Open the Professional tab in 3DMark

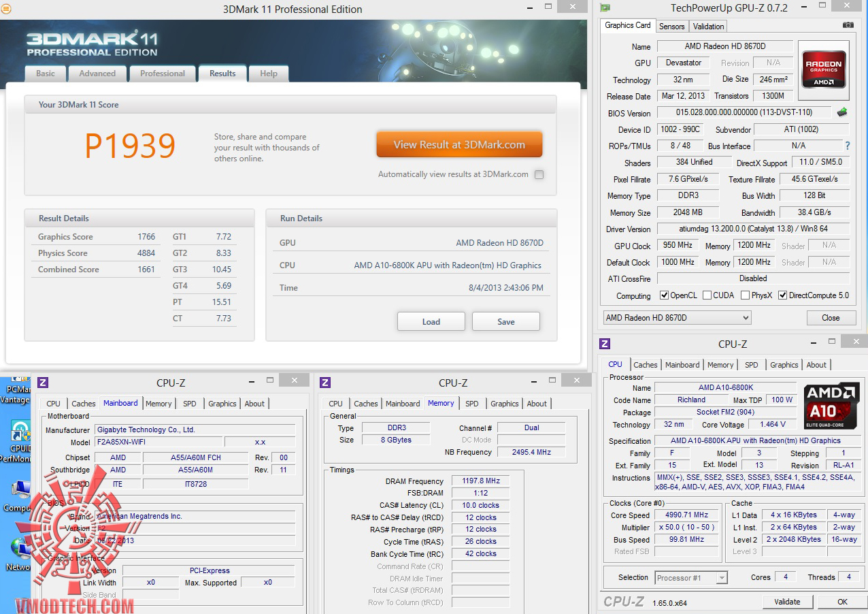(163, 74)
